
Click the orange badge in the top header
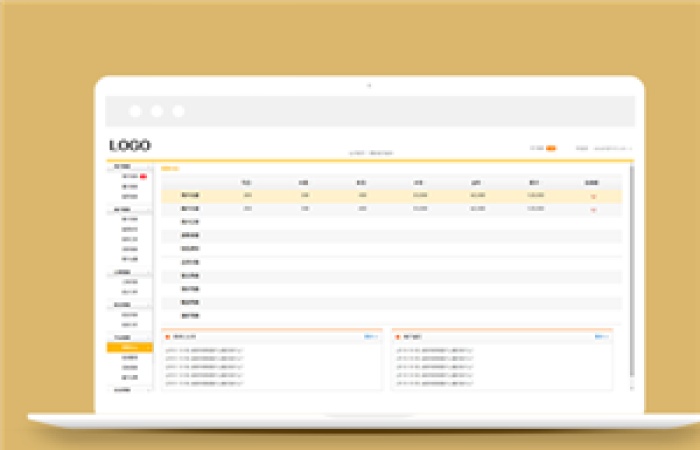click(551, 148)
